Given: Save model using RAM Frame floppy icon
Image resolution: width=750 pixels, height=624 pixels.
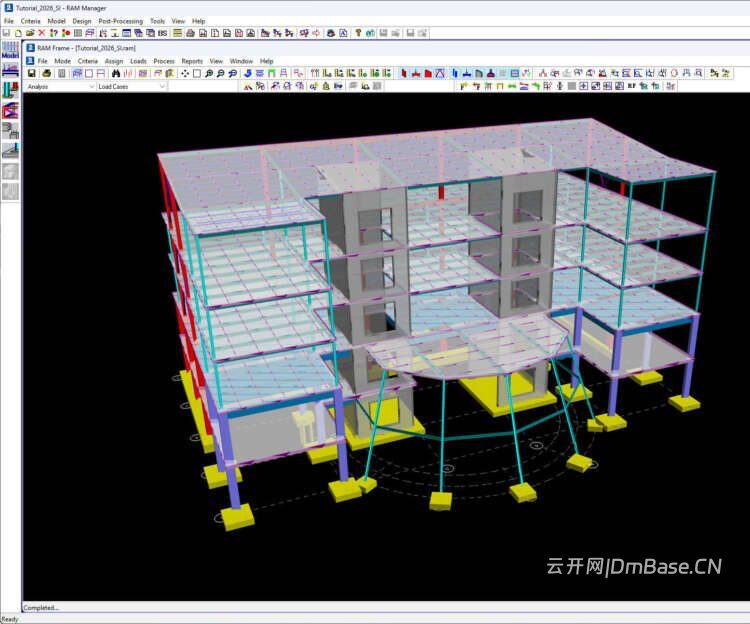Looking at the screenshot, I should click(32, 73).
